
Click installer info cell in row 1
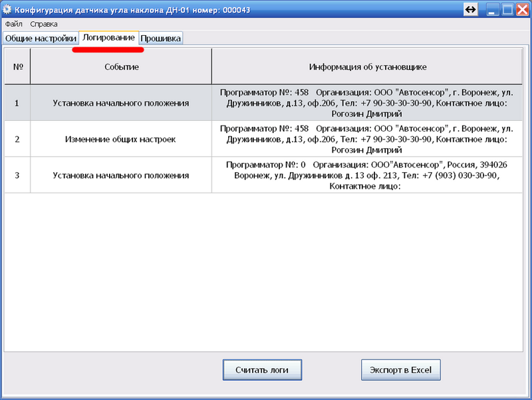click(367, 103)
